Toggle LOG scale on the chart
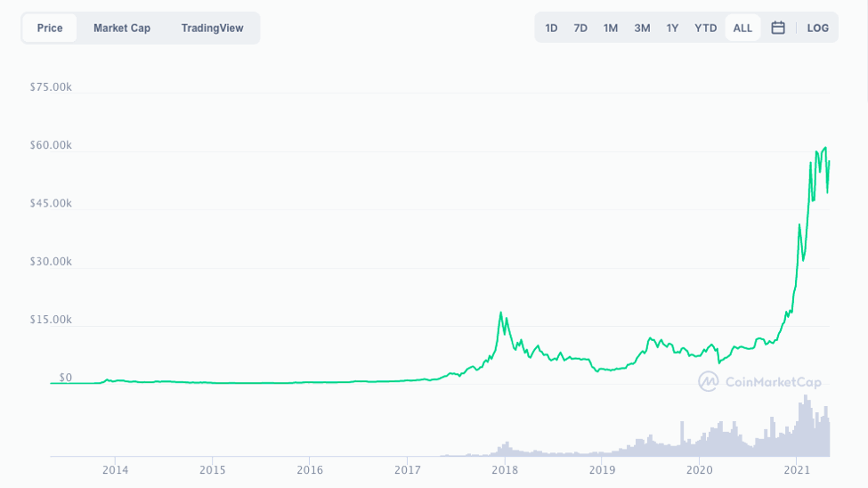This screenshot has height=488, width=868. click(817, 28)
